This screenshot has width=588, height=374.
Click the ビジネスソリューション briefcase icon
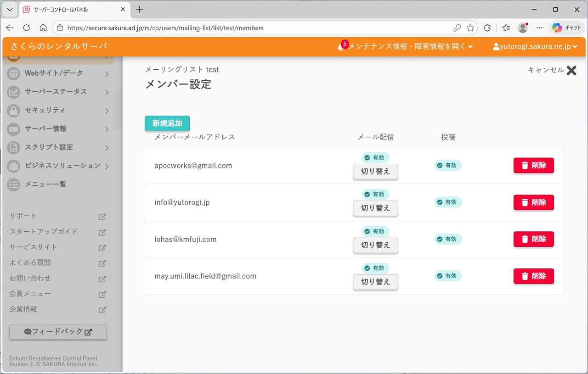(14, 166)
